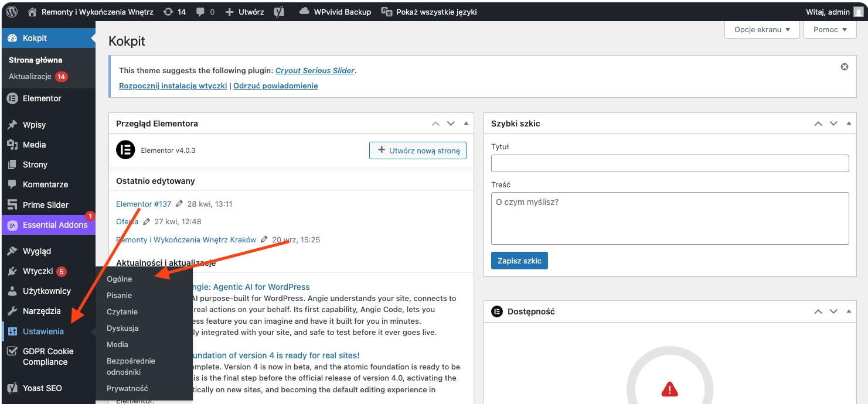
Task: Open the Elementor #137 link
Action: 144,204
